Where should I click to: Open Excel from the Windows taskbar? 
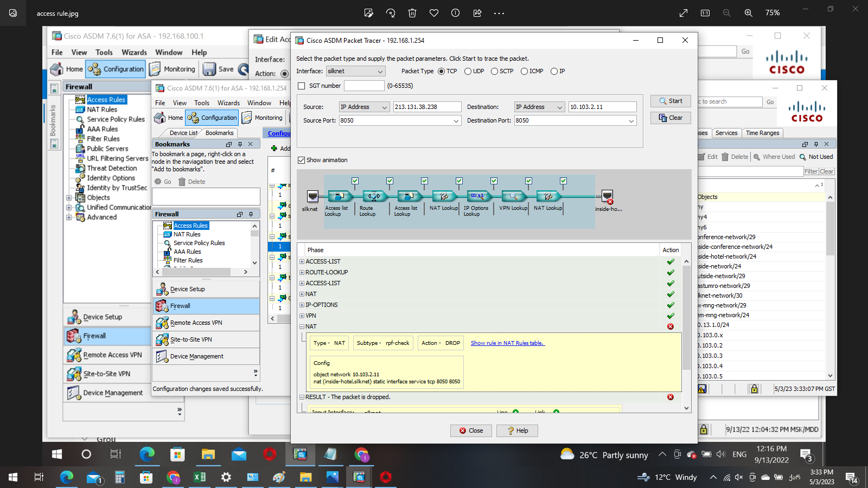point(200,477)
